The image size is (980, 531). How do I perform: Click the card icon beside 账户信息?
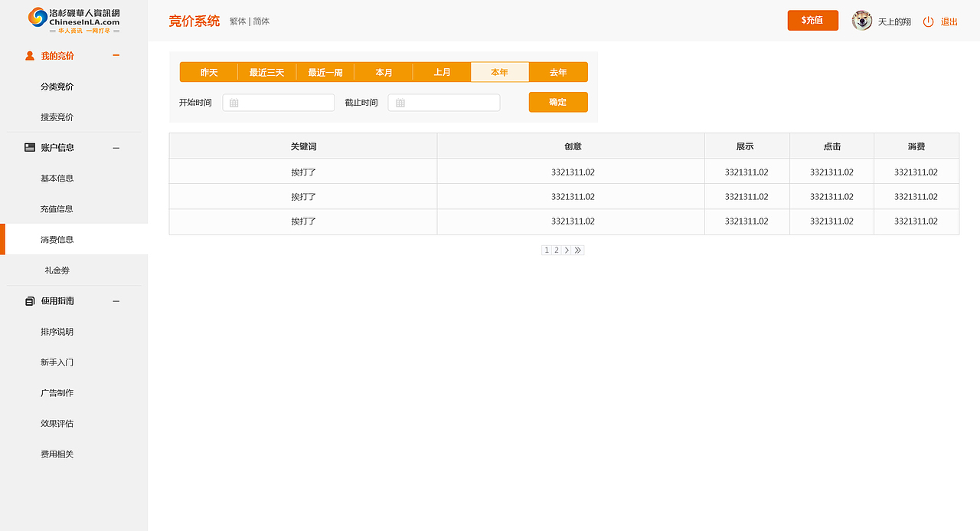pos(30,147)
